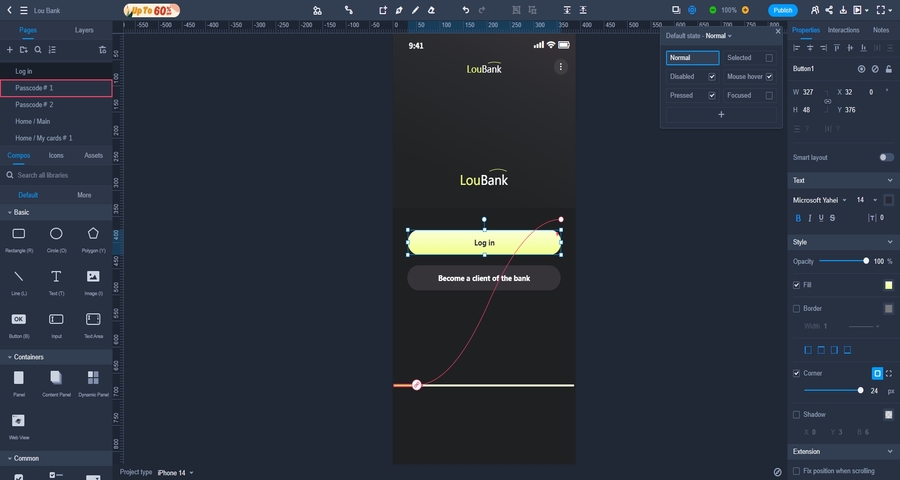Viewport: 900px width, 480px height.
Task: Check the Border checkbox
Action: [x=797, y=308]
